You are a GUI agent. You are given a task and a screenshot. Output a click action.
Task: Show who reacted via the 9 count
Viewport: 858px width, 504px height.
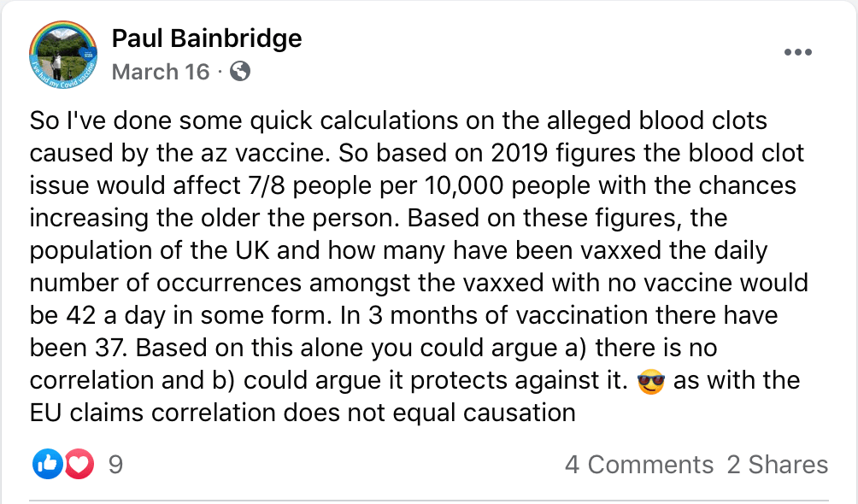coord(116,465)
